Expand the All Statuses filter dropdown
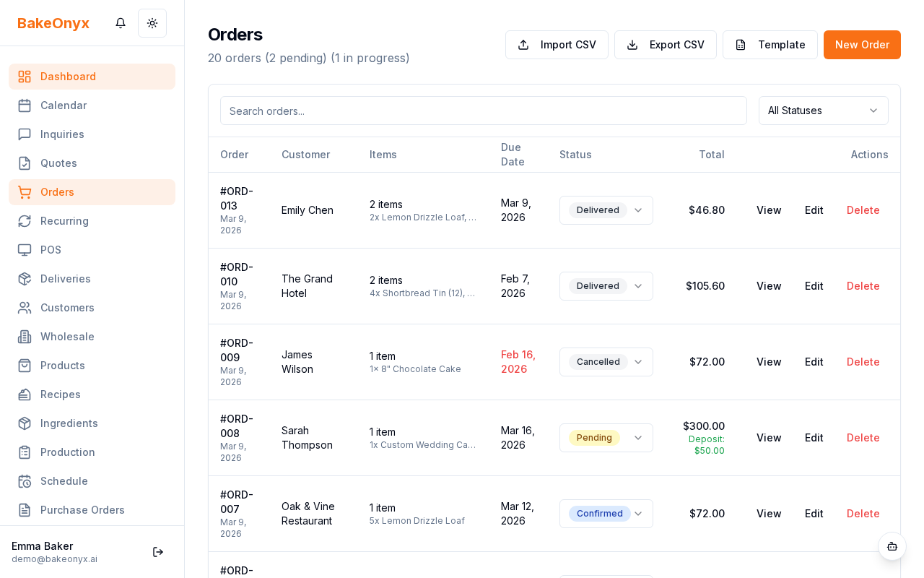Viewport: 924px width, 578px height. 823,111
